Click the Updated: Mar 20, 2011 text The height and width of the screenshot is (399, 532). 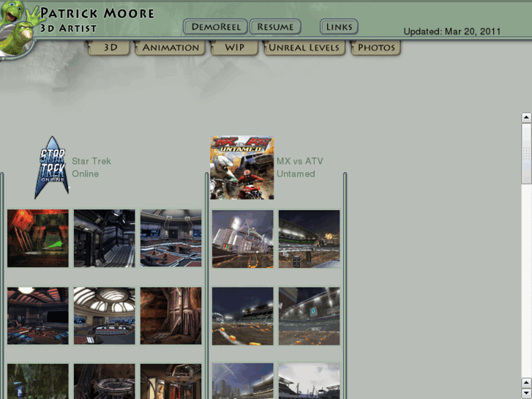click(452, 31)
